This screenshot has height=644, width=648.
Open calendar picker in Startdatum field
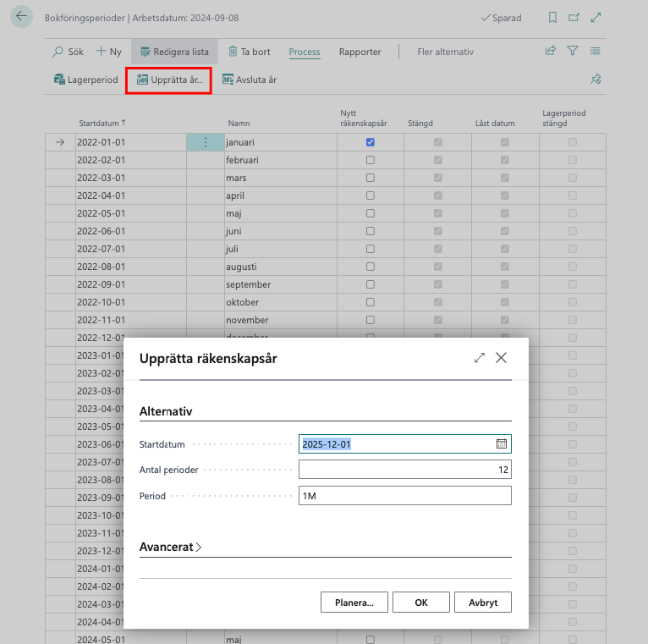501,443
